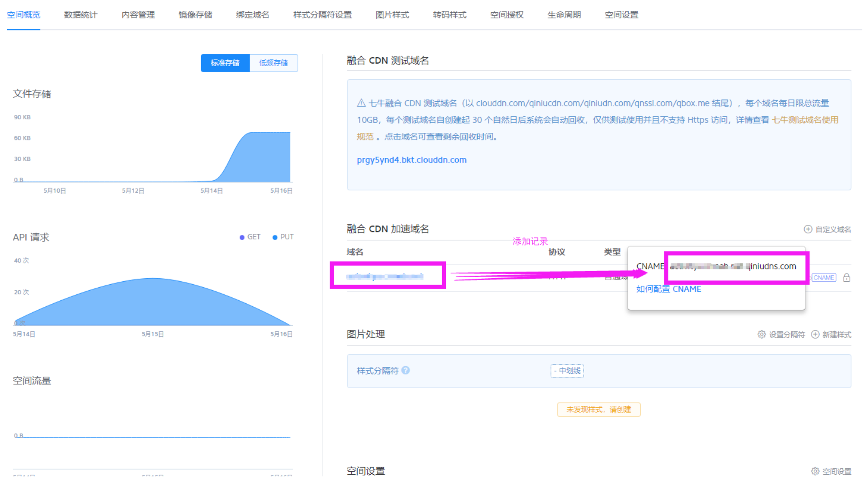
Task: Open the test domain prgy5ynd4.bkt.clouddn.com
Action: [x=412, y=160]
